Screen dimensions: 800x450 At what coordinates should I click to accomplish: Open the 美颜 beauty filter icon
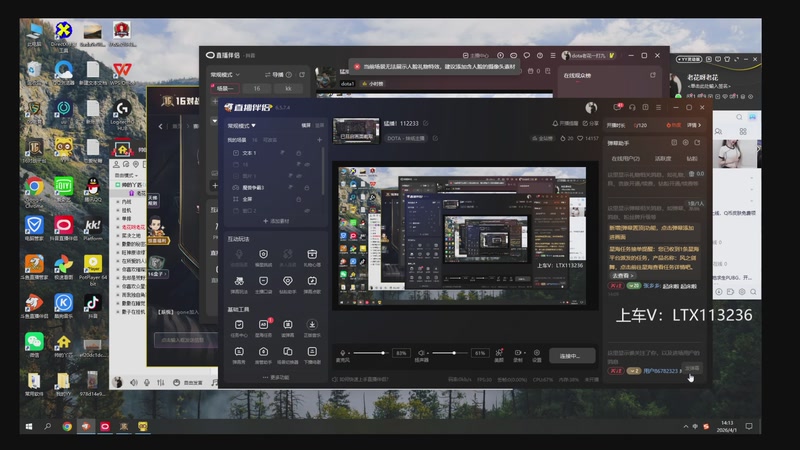pos(499,353)
